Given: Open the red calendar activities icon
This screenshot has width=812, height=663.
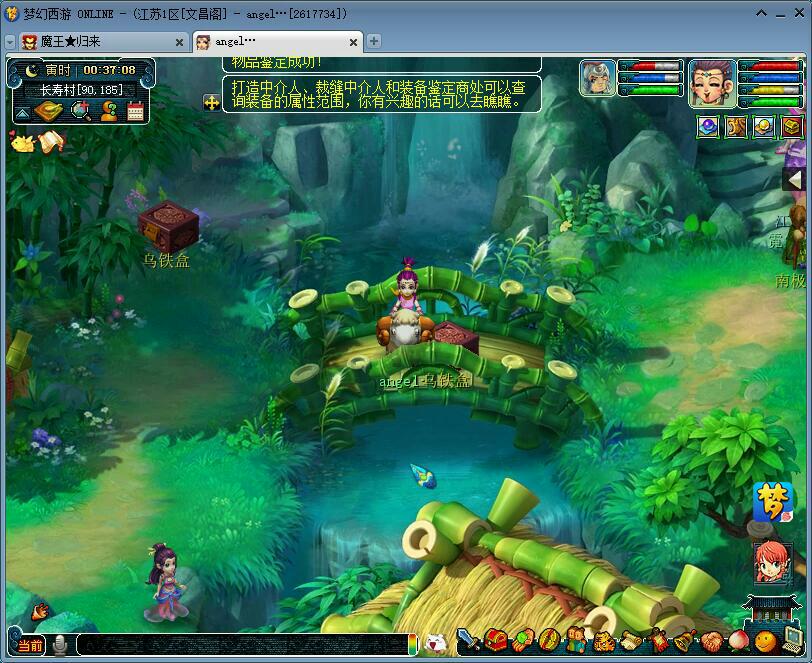Looking at the screenshot, I should tap(135, 110).
